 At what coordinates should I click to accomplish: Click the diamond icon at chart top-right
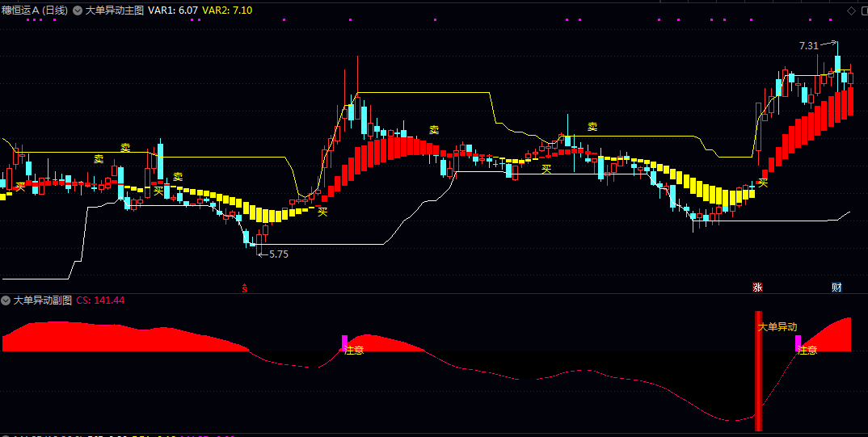pos(851,10)
